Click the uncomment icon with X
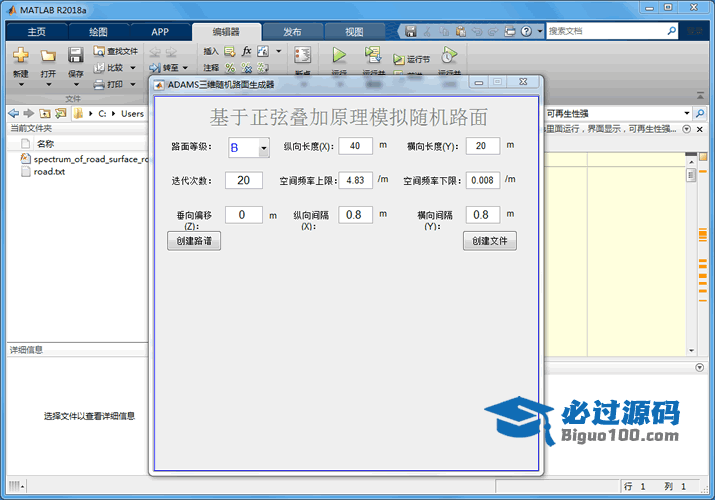Image resolution: width=715 pixels, height=500 pixels. 246,68
